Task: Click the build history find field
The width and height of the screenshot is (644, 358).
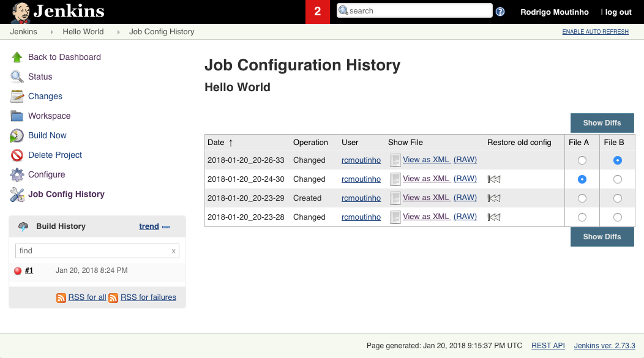Action: [x=92, y=251]
